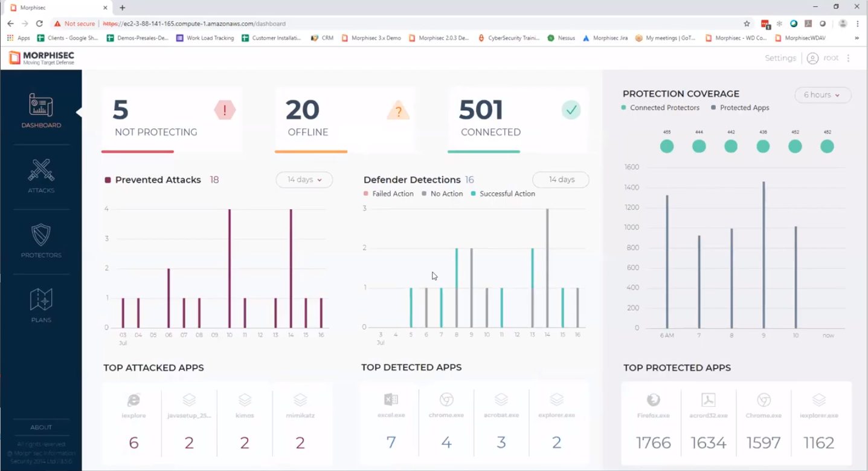868x471 pixels.
Task: Select the acrobat.exe detected app icon
Action: point(501,399)
